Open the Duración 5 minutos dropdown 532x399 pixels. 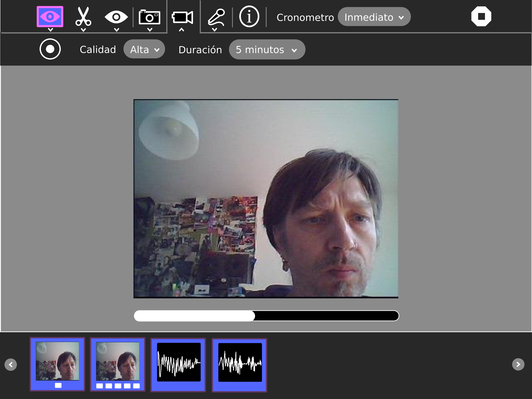point(267,49)
